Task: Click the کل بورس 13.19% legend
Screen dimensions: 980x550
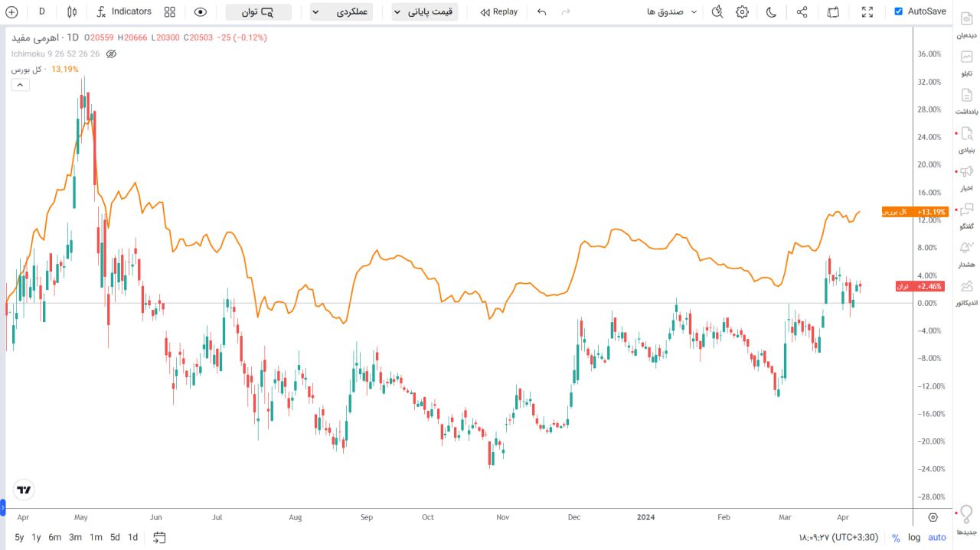Action: tap(44, 69)
